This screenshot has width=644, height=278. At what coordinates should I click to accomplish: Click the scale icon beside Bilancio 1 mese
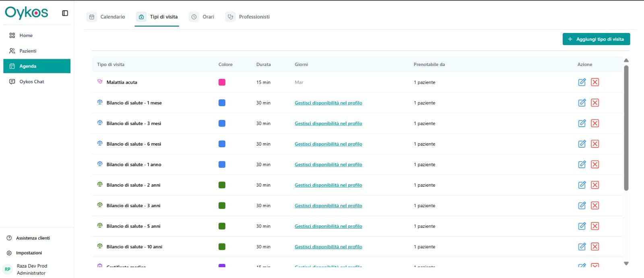[100, 102]
